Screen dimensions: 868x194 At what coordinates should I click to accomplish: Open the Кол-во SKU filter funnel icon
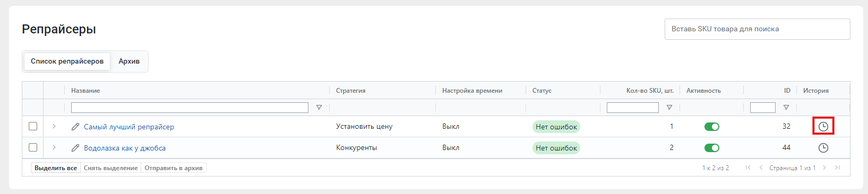(x=669, y=108)
